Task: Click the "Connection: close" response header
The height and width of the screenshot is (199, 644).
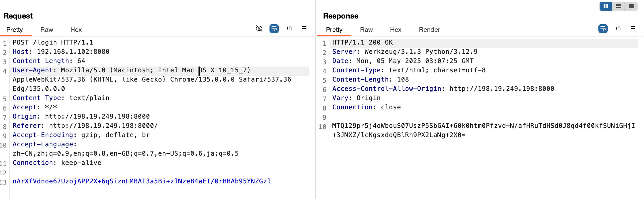Action: 367,107
